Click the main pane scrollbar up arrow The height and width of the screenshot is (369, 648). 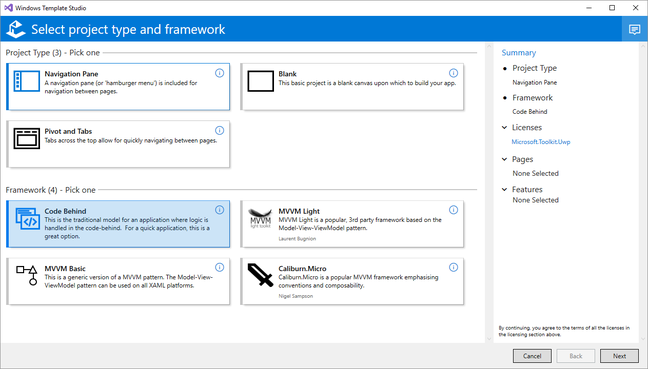click(489, 45)
